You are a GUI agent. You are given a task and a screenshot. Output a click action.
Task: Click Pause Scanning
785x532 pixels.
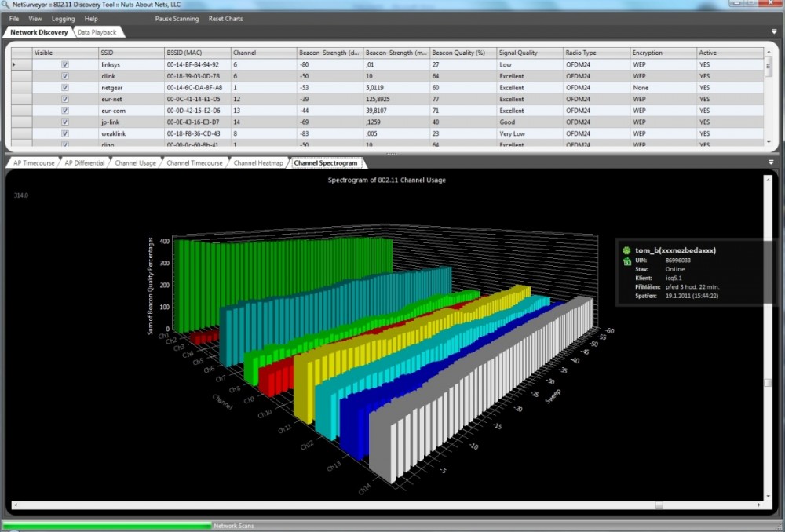point(177,19)
